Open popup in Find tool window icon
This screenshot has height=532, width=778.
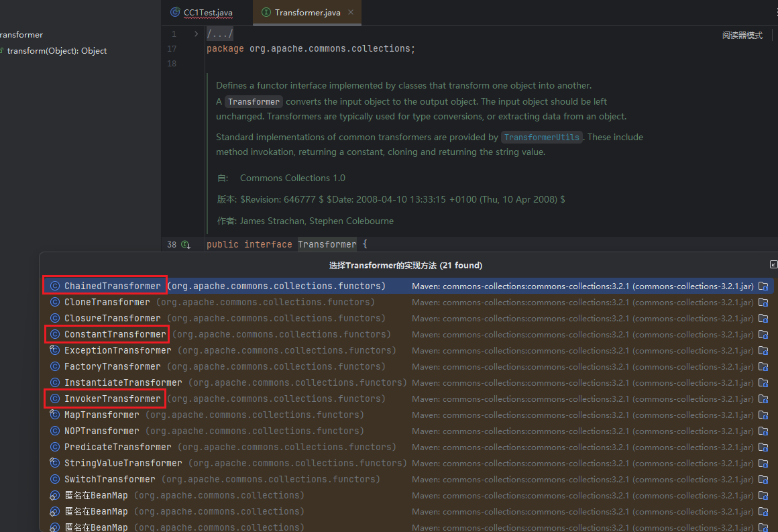pos(773,265)
